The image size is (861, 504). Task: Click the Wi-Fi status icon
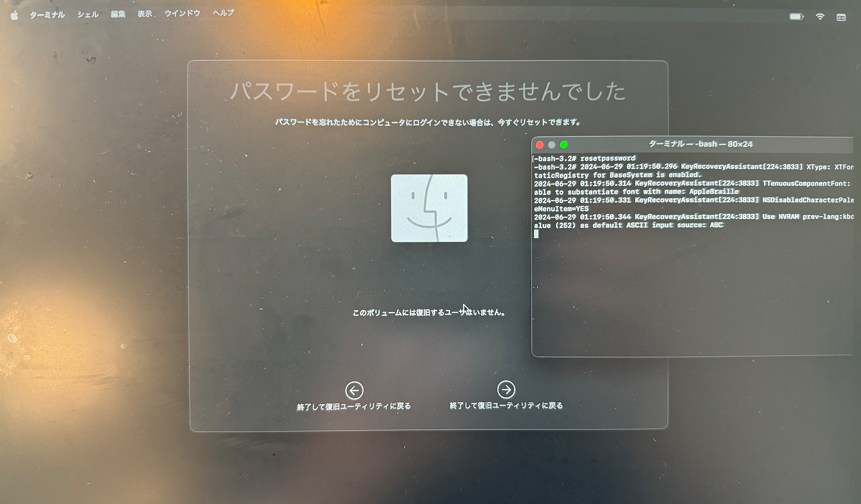pyautogui.click(x=820, y=17)
